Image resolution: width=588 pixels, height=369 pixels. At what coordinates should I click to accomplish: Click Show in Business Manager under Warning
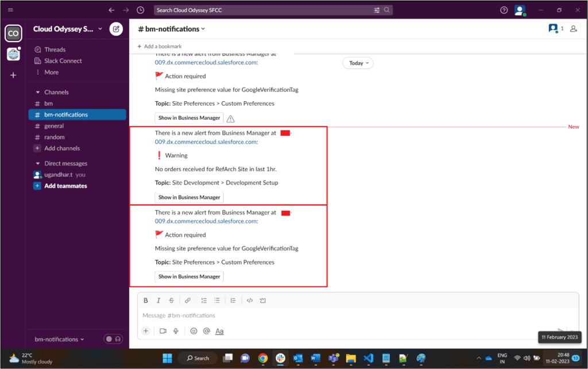(x=189, y=197)
